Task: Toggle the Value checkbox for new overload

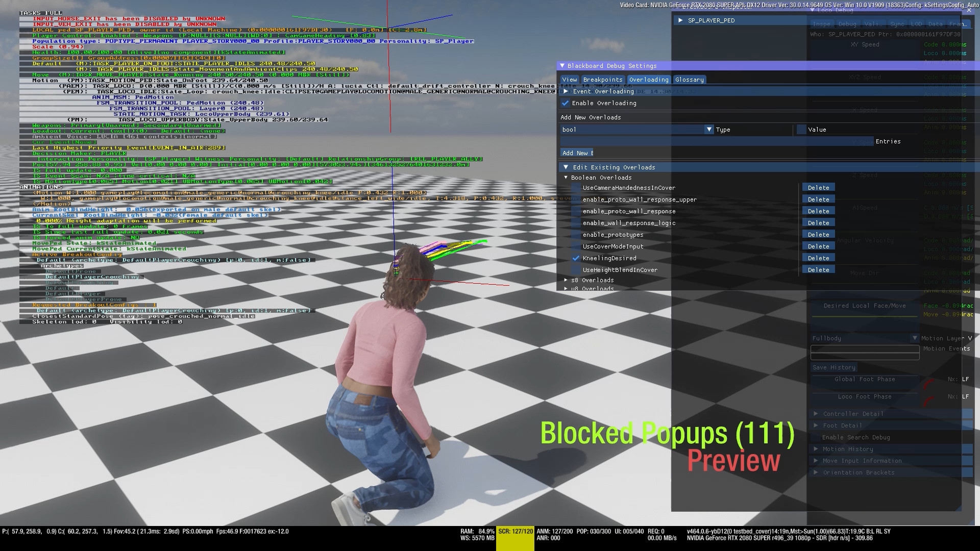Action: [x=801, y=130]
